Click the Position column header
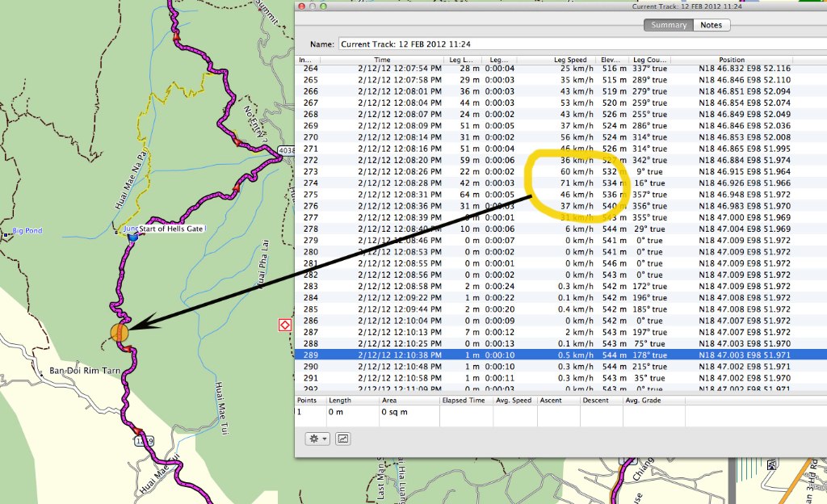The image size is (827, 504). [732, 60]
